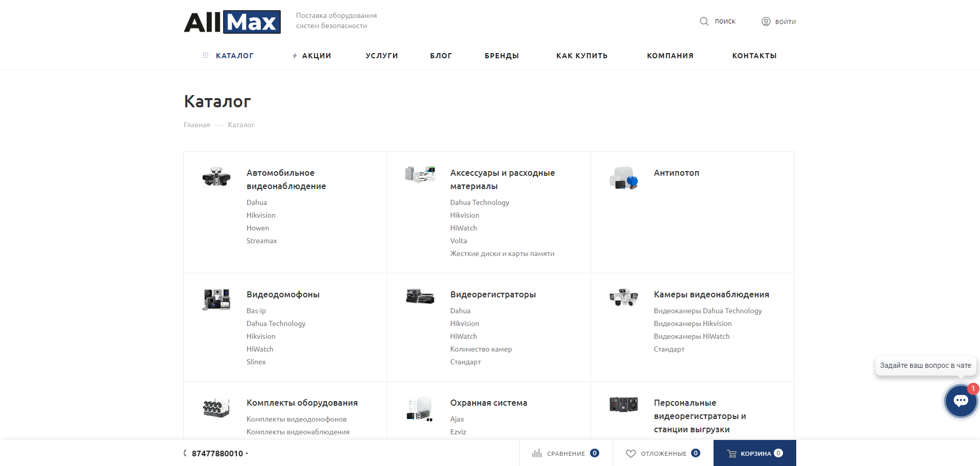Click the phone number 87477880010
Image resolution: width=980 pixels, height=466 pixels.
pyautogui.click(x=217, y=453)
